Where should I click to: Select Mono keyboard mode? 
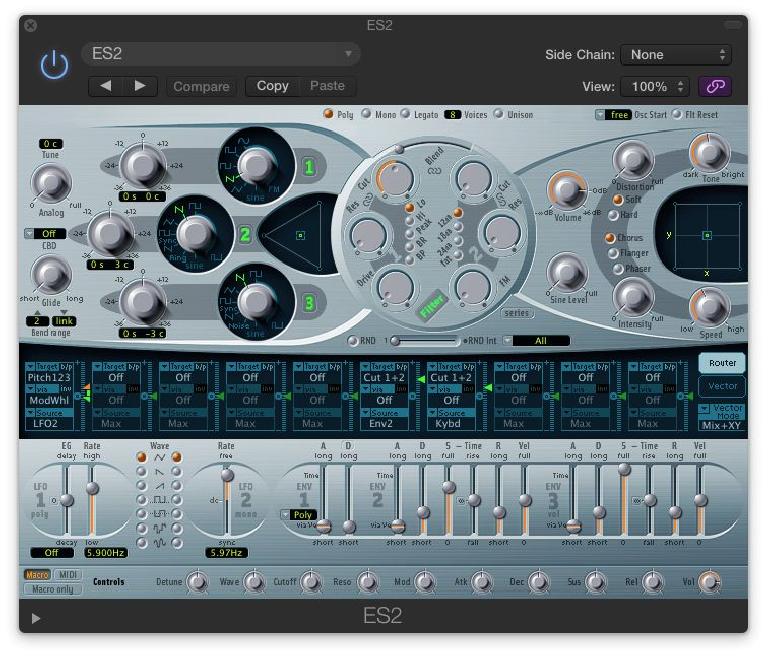click(366, 114)
